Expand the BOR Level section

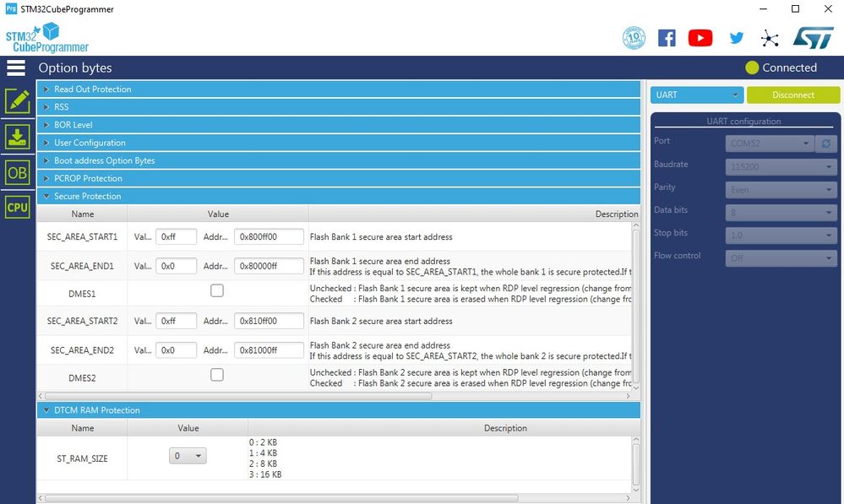[x=339, y=125]
